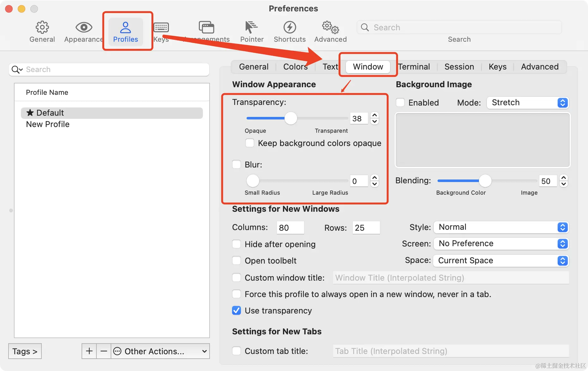Image resolution: width=588 pixels, height=371 pixels.
Task: Open the Arrangements windows icon
Action: 206,27
